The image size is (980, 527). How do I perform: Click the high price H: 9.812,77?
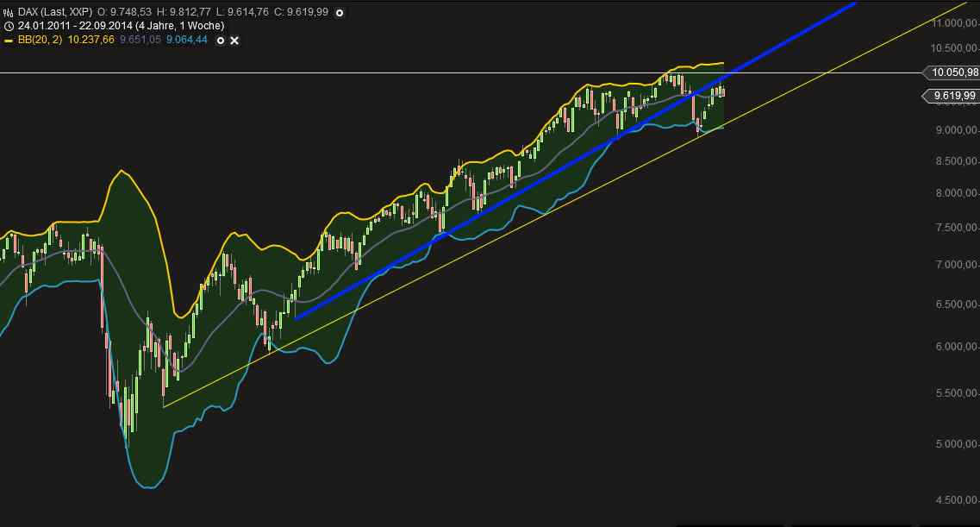tap(183, 12)
